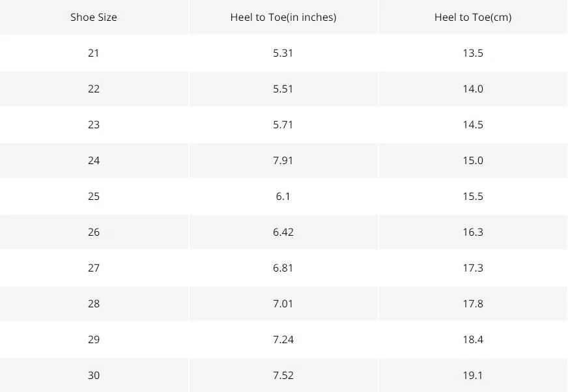The width and height of the screenshot is (568, 392).
Task: Click the 5.31 inches value
Action: (x=283, y=53)
